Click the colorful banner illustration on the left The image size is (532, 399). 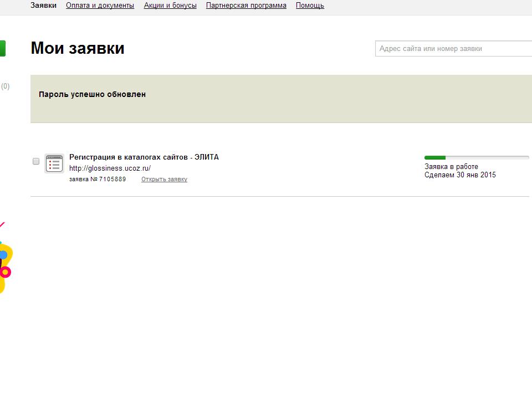point(6,259)
